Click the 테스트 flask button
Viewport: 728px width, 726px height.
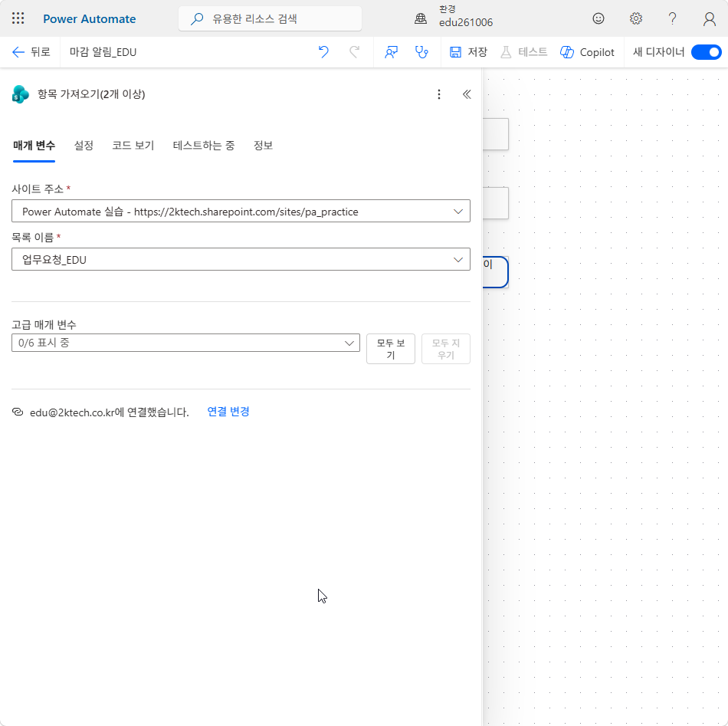(524, 52)
